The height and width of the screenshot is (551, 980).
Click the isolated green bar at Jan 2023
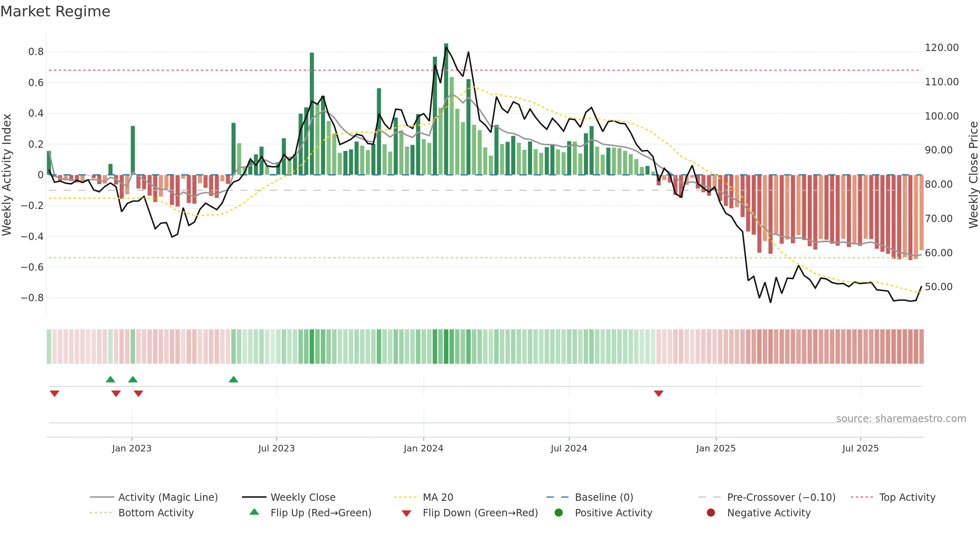tap(133, 150)
